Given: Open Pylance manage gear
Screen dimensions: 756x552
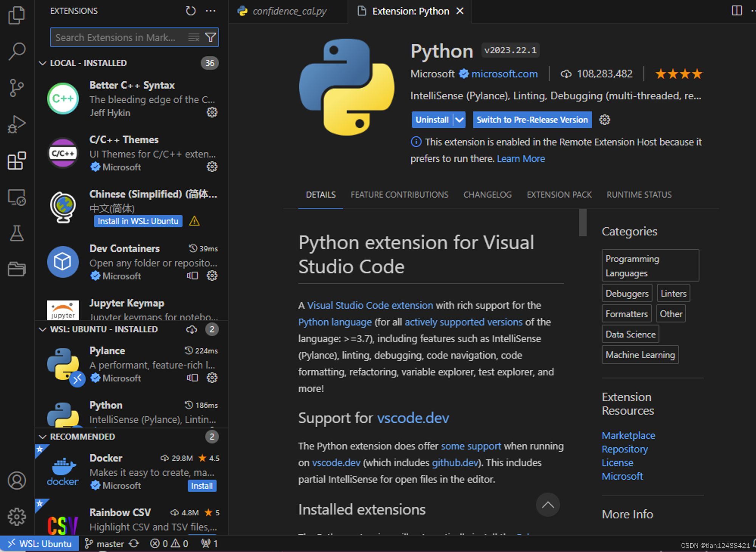Looking at the screenshot, I should (212, 377).
